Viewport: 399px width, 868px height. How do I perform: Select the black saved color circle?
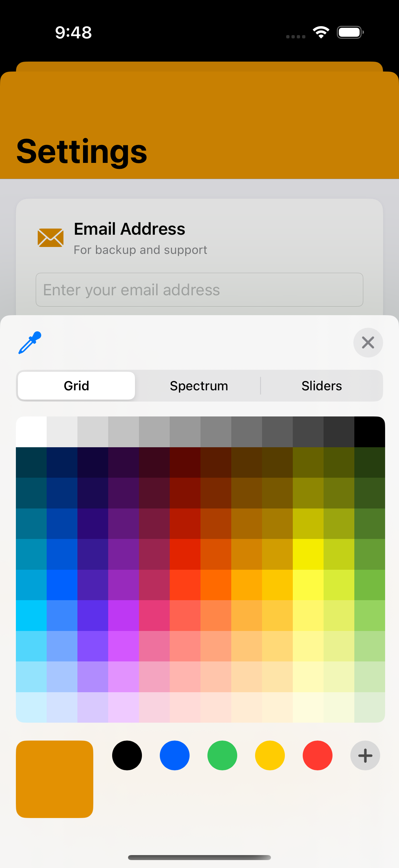[127, 755]
